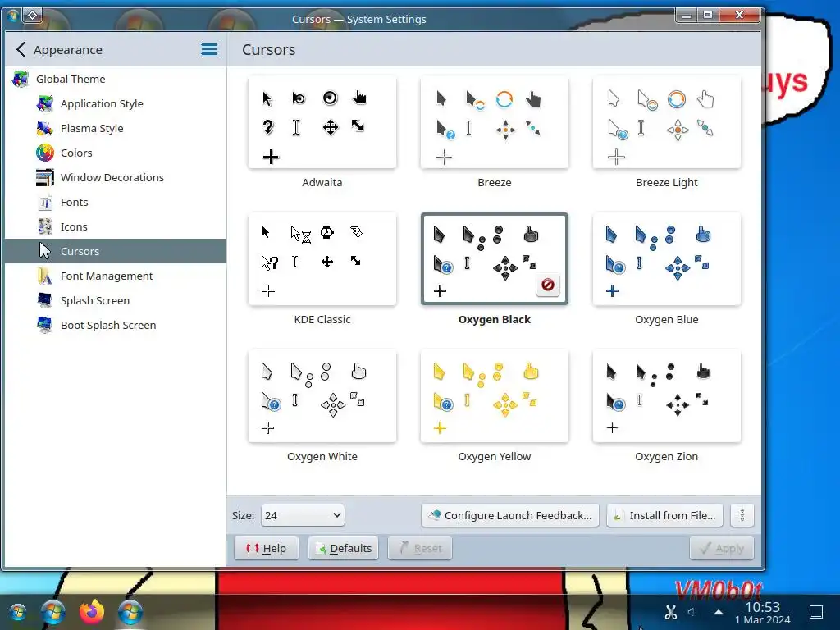Show hidden tray icons arrow

pyautogui.click(x=719, y=612)
